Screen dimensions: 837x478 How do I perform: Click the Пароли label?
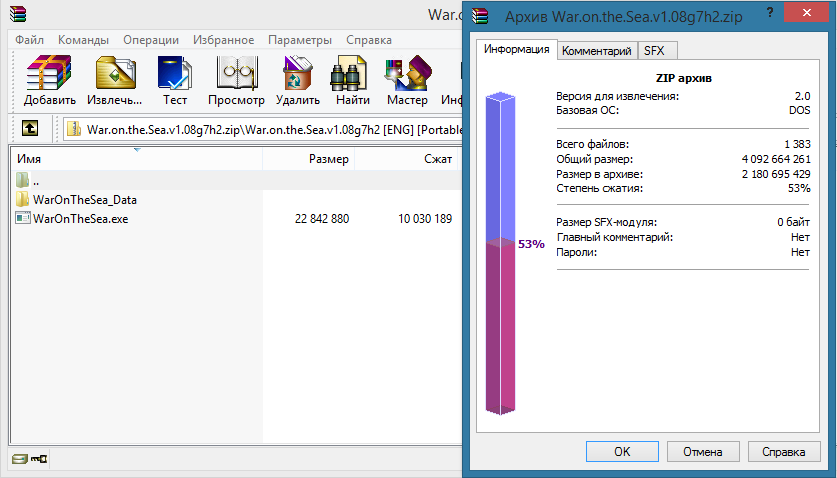tap(577, 252)
